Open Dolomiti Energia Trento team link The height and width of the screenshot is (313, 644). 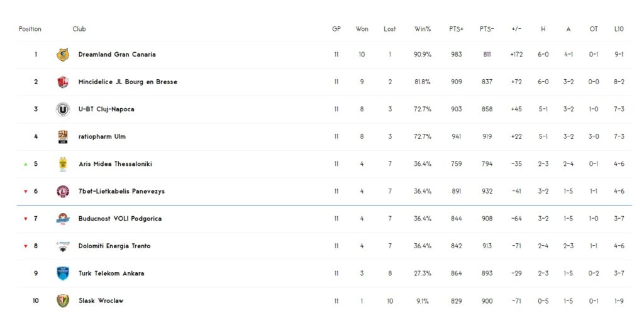pos(114,246)
